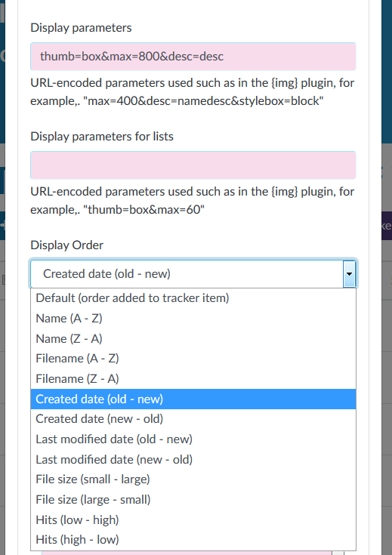
Task: Select Default (order added to tracker item)
Action: [193, 298]
